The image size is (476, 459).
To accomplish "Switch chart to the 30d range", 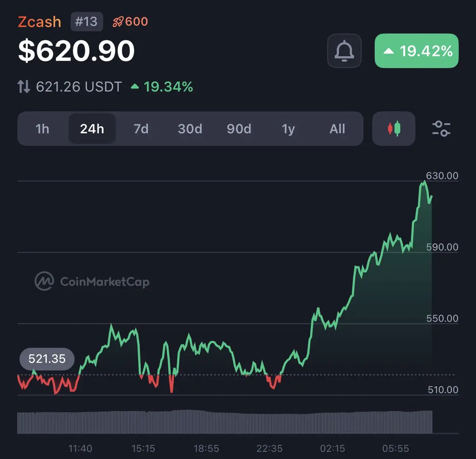I will tap(190, 129).
